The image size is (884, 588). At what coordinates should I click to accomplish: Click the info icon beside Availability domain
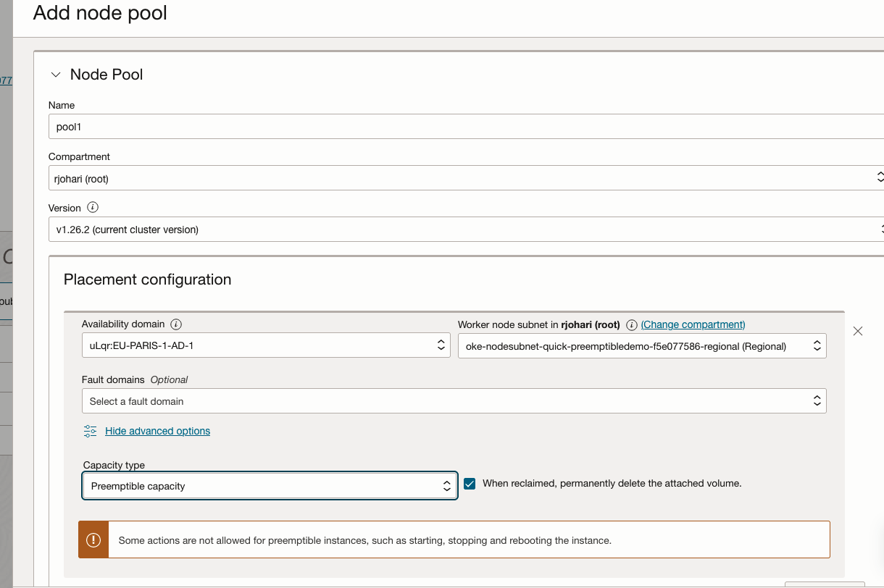click(x=176, y=324)
